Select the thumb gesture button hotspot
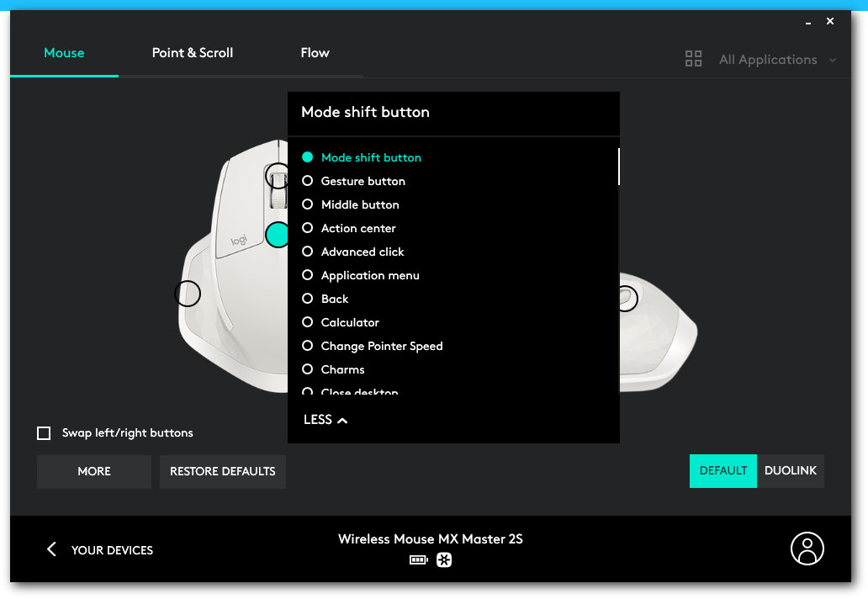Viewport: 868px width, 599px height. (188, 294)
